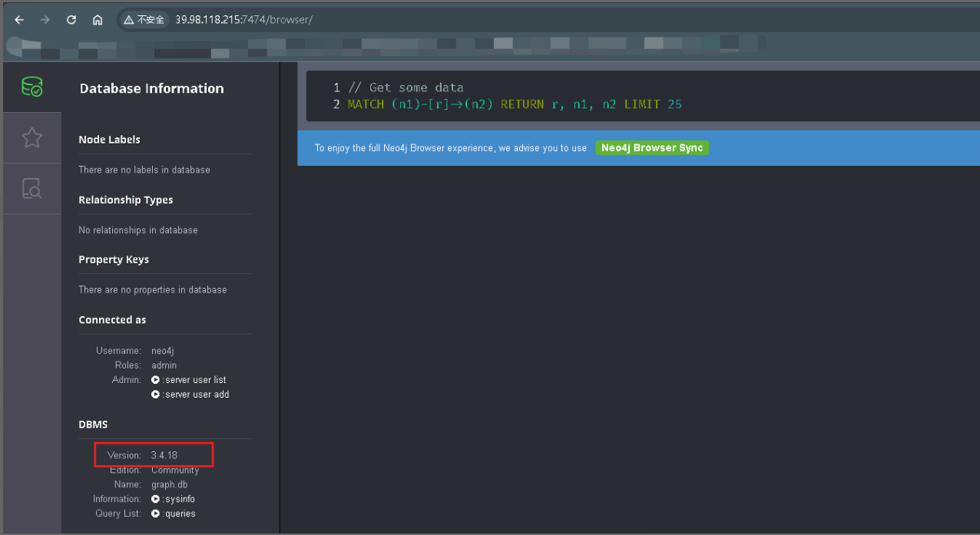Open the Favorites star icon
This screenshot has width=980, height=535.
point(31,138)
